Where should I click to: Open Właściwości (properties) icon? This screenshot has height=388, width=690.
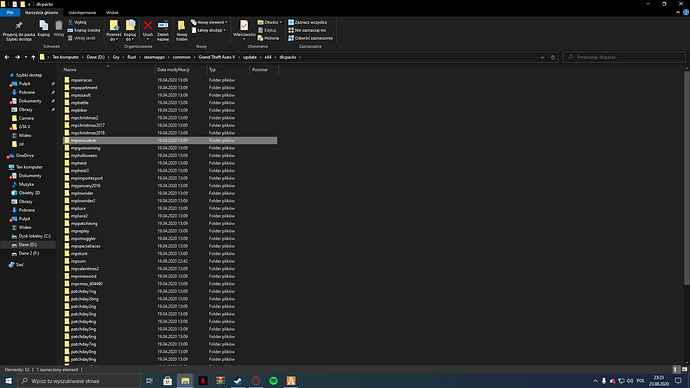(244, 26)
